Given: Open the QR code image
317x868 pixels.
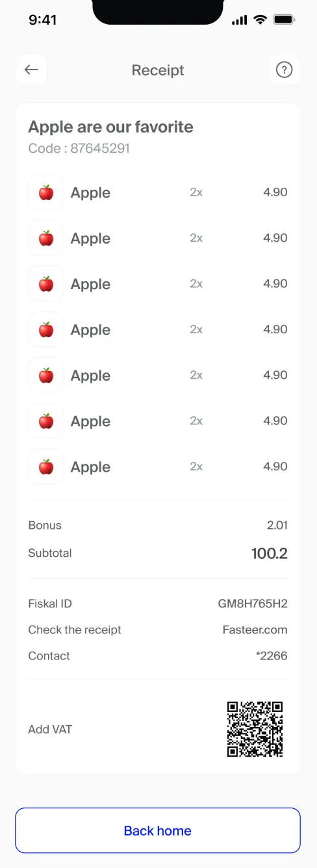Looking at the screenshot, I should tap(255, 729).
